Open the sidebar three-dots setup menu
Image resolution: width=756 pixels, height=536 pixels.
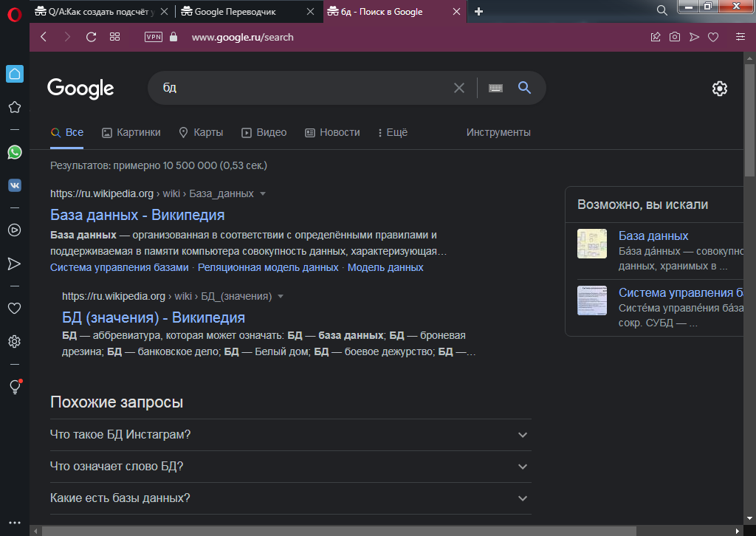(15, 523)
